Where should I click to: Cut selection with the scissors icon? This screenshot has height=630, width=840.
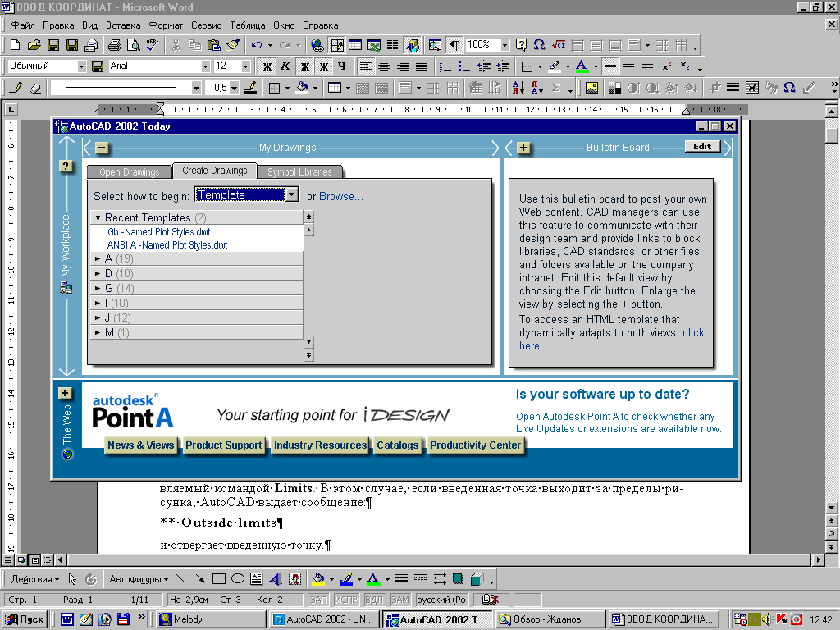pos(176,46)
